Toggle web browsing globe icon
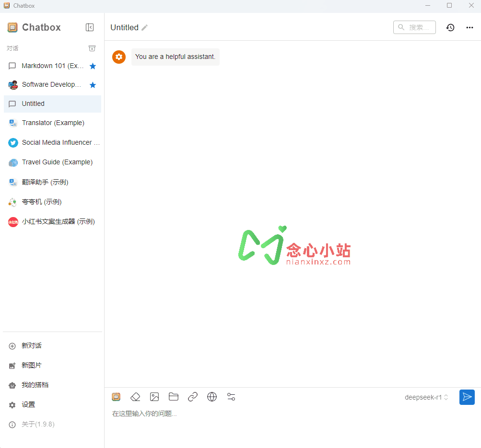Image resolution: width=481 pixels, height=448 pixels. coord(212,397)
